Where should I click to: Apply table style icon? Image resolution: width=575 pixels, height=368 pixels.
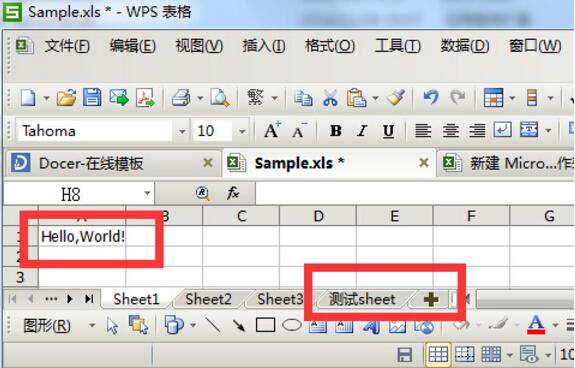pos(493,97)
